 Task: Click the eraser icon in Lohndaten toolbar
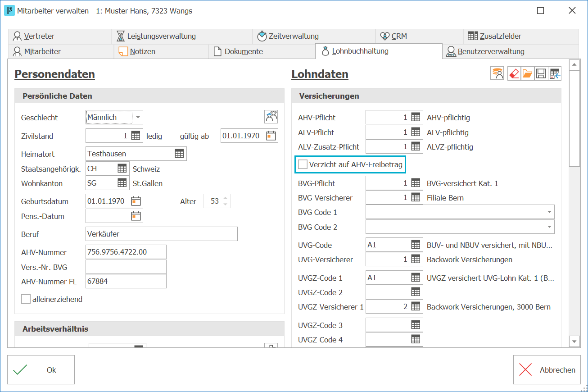coord(514,73)
